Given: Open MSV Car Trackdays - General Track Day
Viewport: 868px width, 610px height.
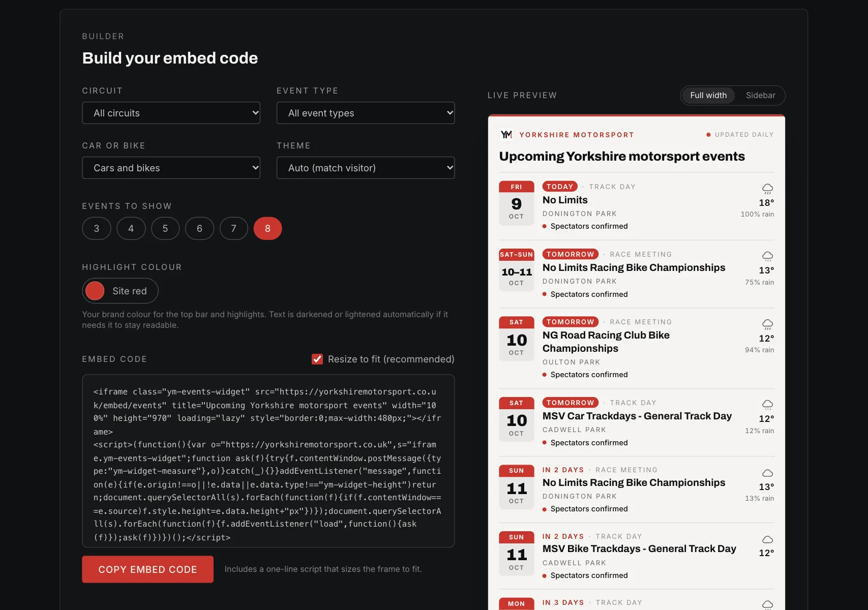Looking at the screenshot, I should click(637, 416).
